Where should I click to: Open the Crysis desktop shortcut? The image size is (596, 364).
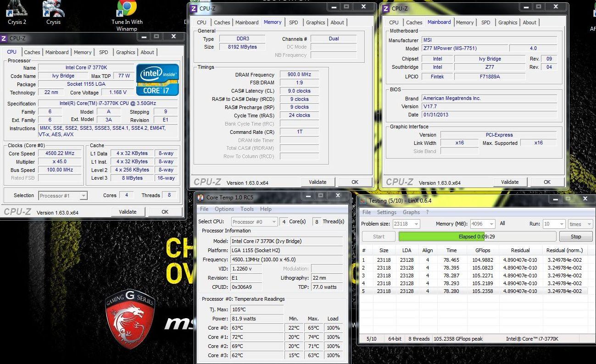click(x=53, y=13)
